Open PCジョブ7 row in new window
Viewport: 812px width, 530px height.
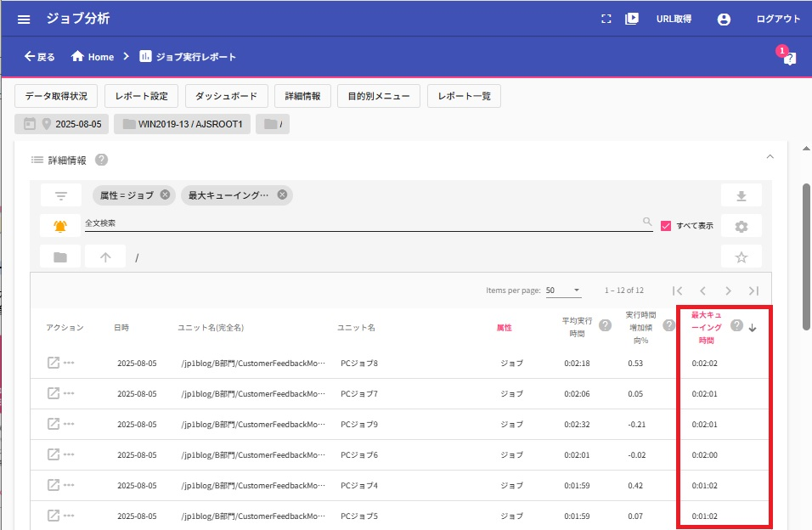point(54,393)
